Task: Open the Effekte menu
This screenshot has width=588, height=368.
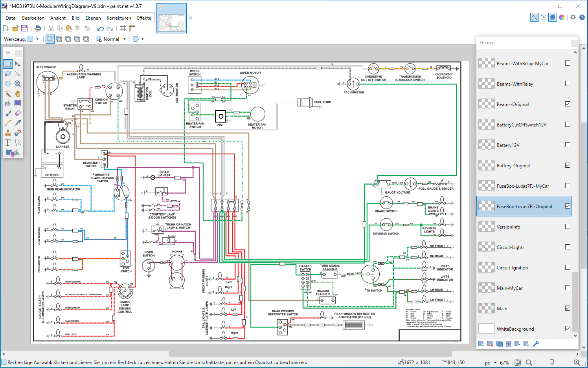Action: click(144, 18)
